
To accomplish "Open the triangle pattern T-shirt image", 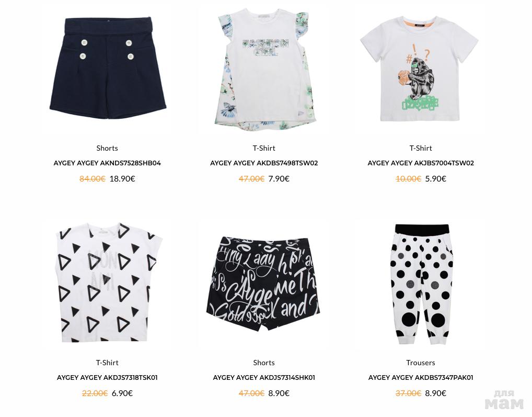I will (108, 282).
